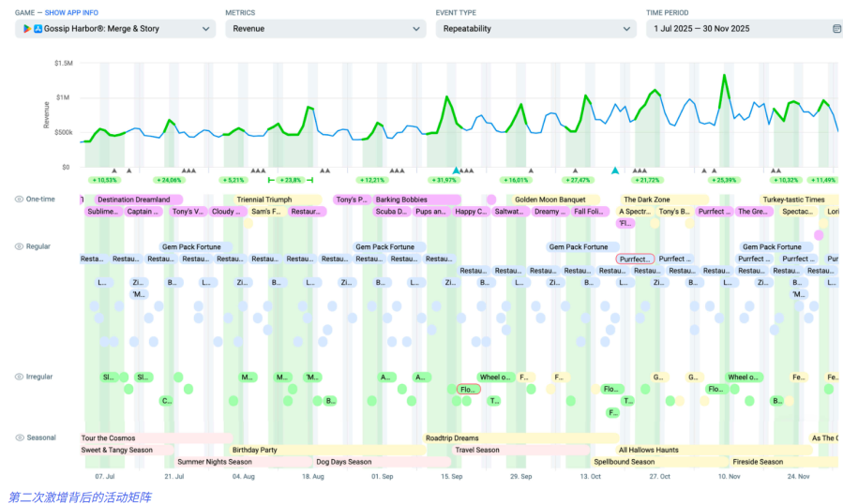
Task: Open the Repeatability event type dropdown
Action: pos(535,29)
